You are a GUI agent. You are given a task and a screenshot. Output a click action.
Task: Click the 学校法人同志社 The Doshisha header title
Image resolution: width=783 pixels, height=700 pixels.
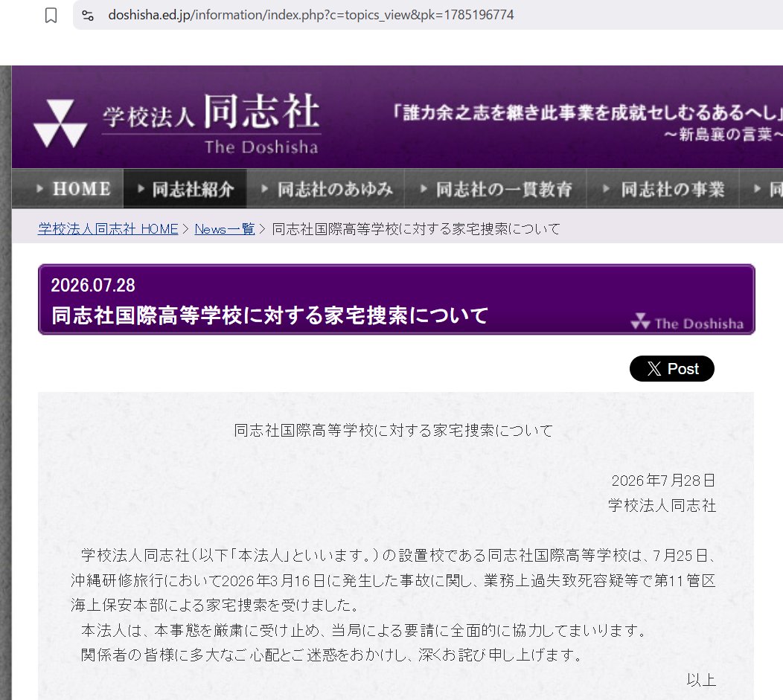211,123
